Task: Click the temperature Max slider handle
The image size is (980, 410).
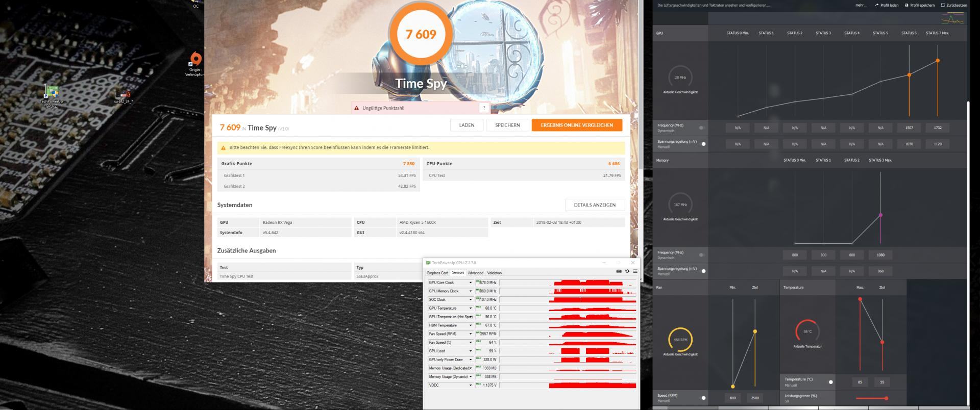Action: click(860, 299)
